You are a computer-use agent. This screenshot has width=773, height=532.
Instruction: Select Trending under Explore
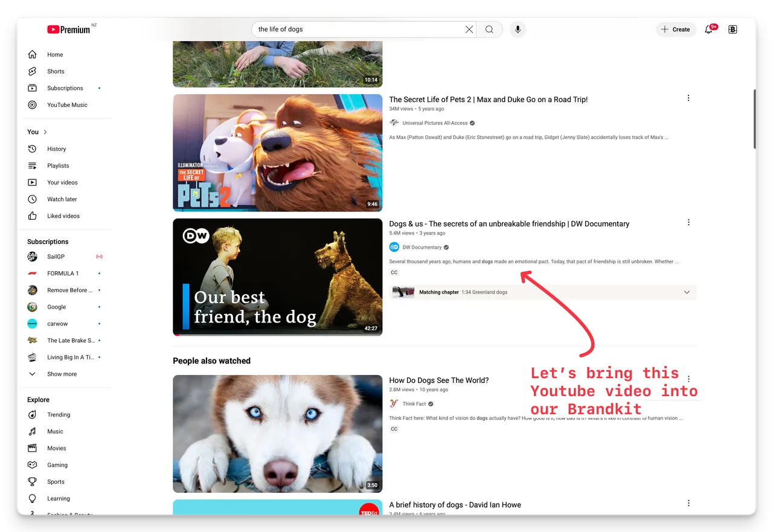pyautogui.click(x=59, y=415)
